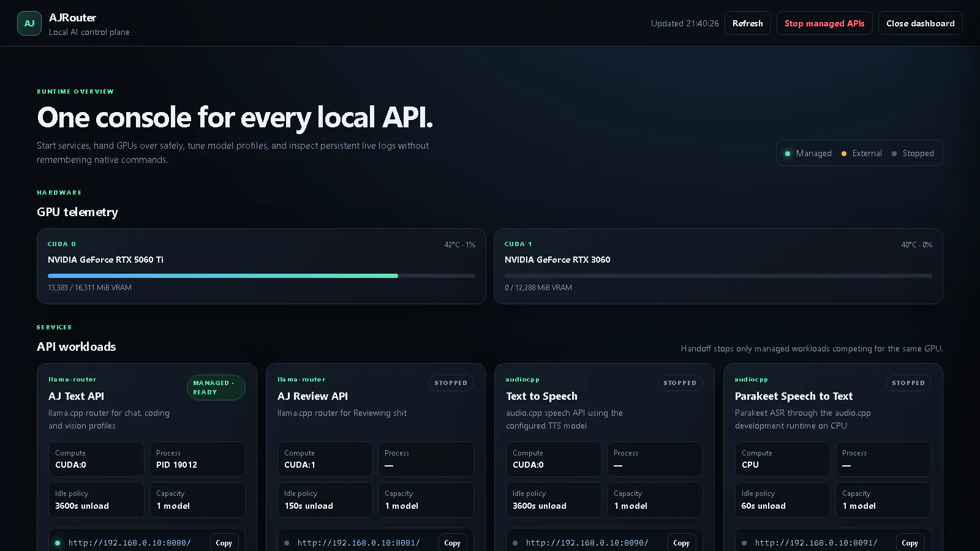Click 13,383 / 16,311 MiB VRAM text

(90, 288)
